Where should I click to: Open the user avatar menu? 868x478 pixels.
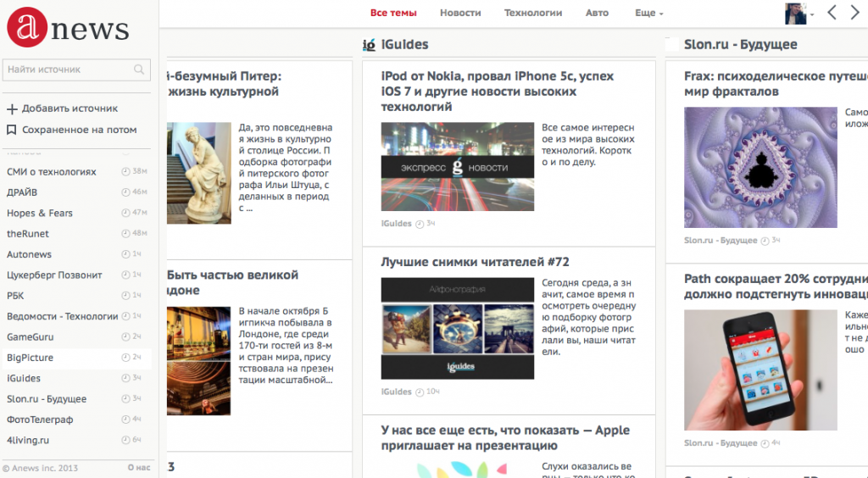tap(799, 14)
